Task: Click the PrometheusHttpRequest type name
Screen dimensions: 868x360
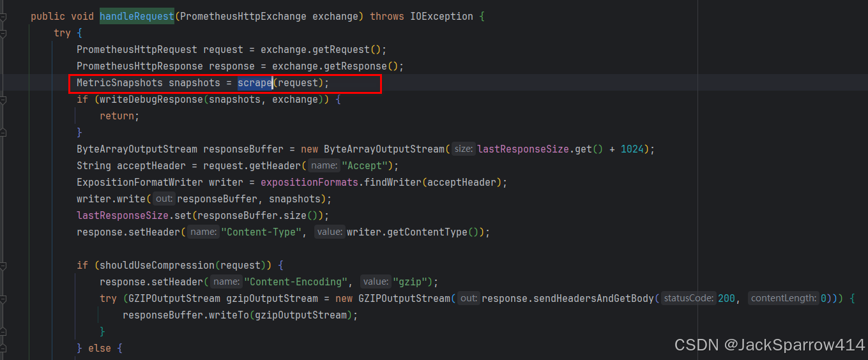Action: 137,50
